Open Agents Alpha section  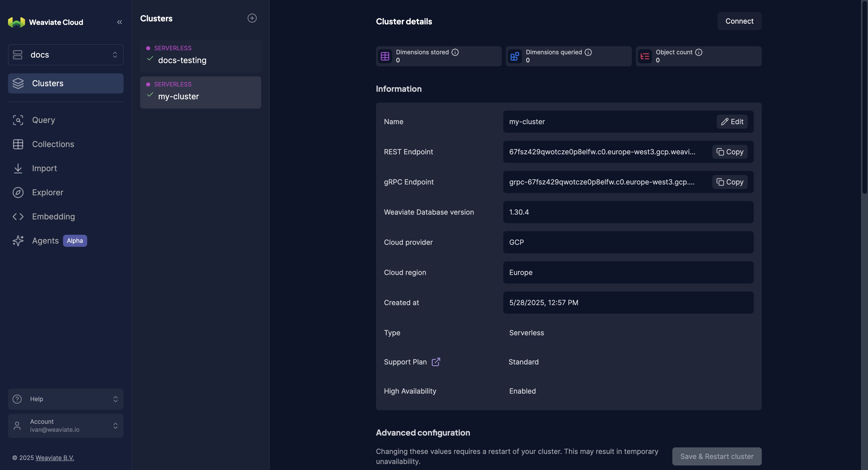click(66, 241)
